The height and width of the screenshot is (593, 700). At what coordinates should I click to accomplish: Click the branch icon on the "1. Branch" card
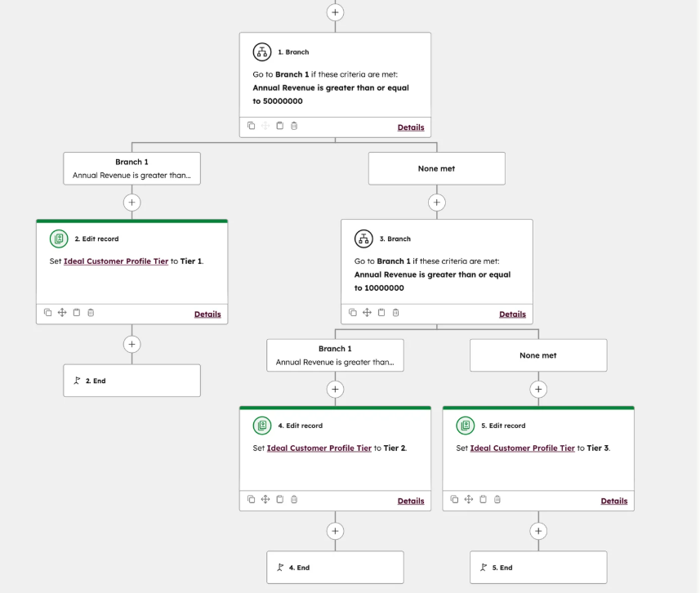pyautogui.click(x=261, y=51)
